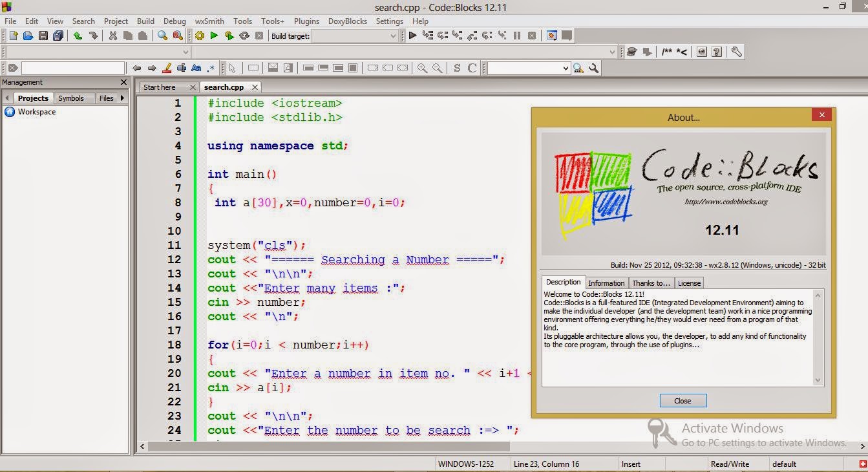This screenshot has height=472, width=868.
Task: Click the Redo arrow icon
Action: tap(93, 36)
